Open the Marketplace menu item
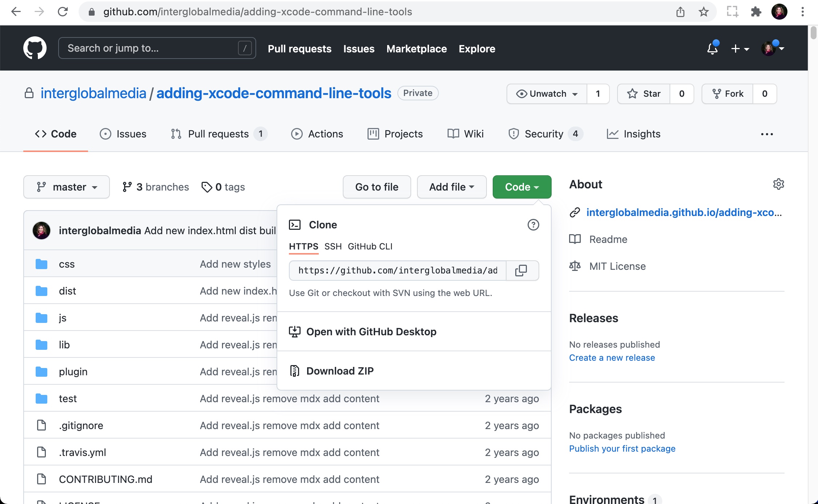This screenshot has height=504, width=818. (x=416, y=49)
